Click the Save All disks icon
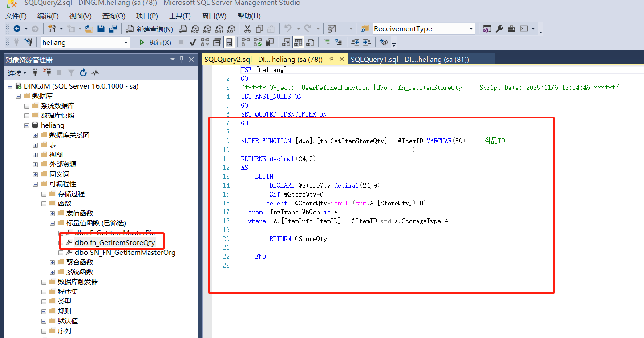Screen dimensions: 644x338 (x=113, y=29)
